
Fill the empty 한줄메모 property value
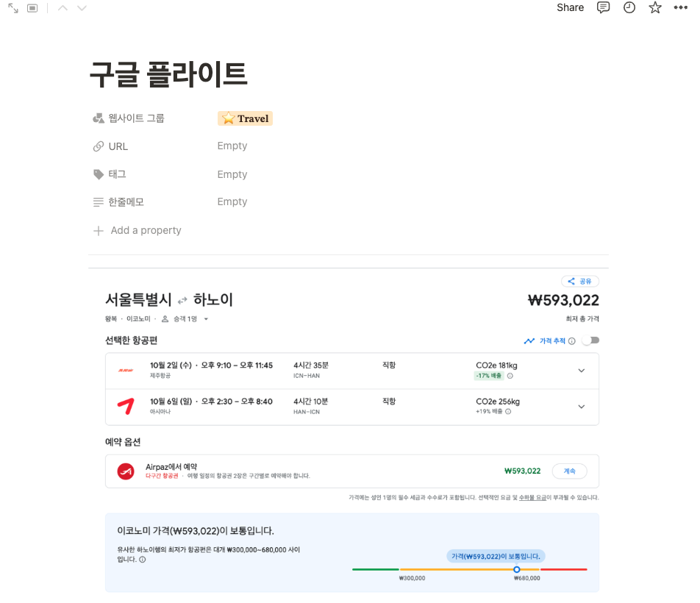pos(232,201)
